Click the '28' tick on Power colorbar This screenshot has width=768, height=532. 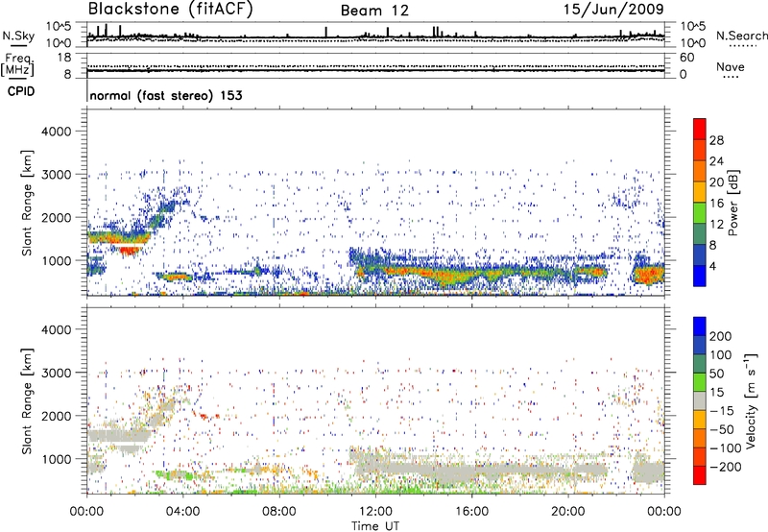716,140
